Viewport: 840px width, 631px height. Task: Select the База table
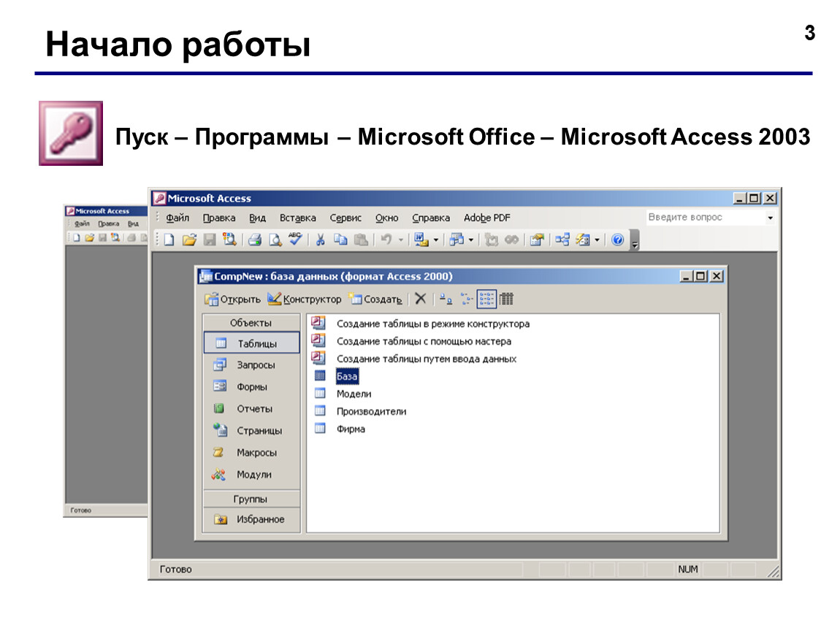coord(347,377)
